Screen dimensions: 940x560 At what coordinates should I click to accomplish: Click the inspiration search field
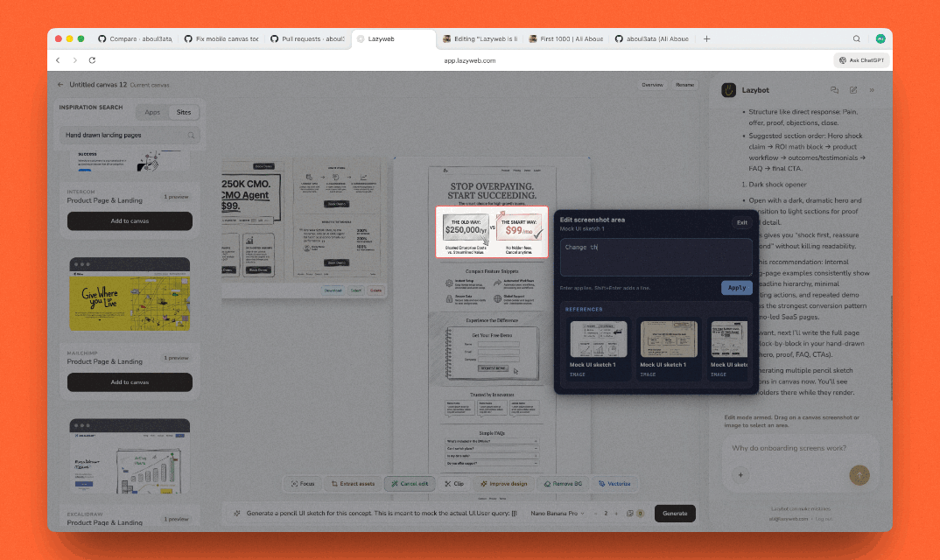coord(129,136)
